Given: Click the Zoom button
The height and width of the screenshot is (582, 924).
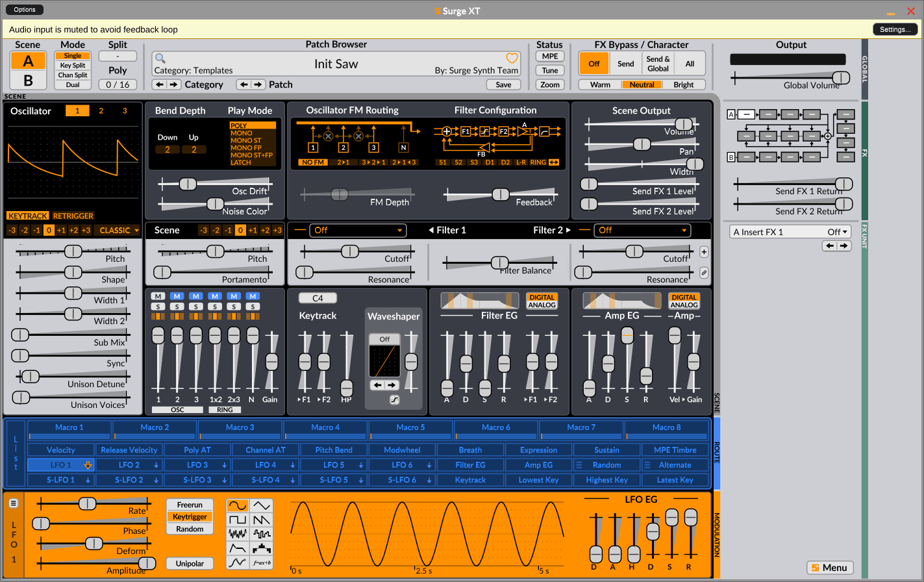Looking at the screenshot, I should click(x=550, y=84).
